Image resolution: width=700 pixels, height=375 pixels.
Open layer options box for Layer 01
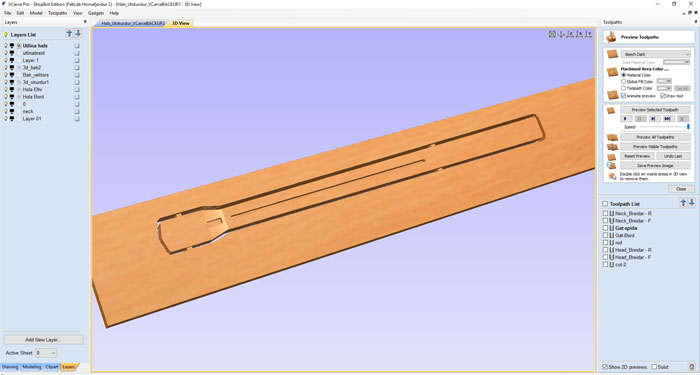77,119
